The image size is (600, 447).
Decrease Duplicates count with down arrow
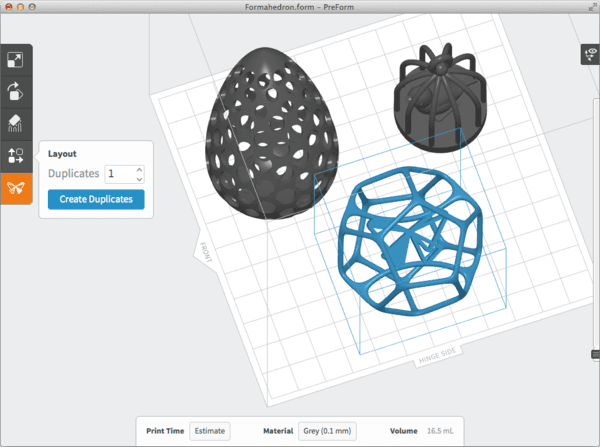pos(139,178)
